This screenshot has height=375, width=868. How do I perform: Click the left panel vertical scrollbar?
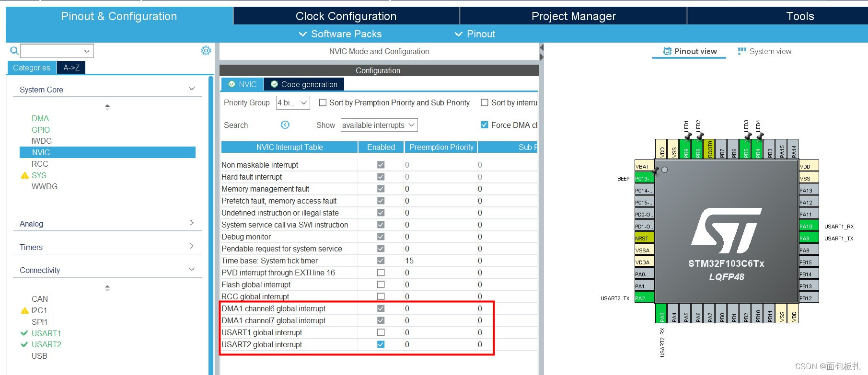point(211,225)
